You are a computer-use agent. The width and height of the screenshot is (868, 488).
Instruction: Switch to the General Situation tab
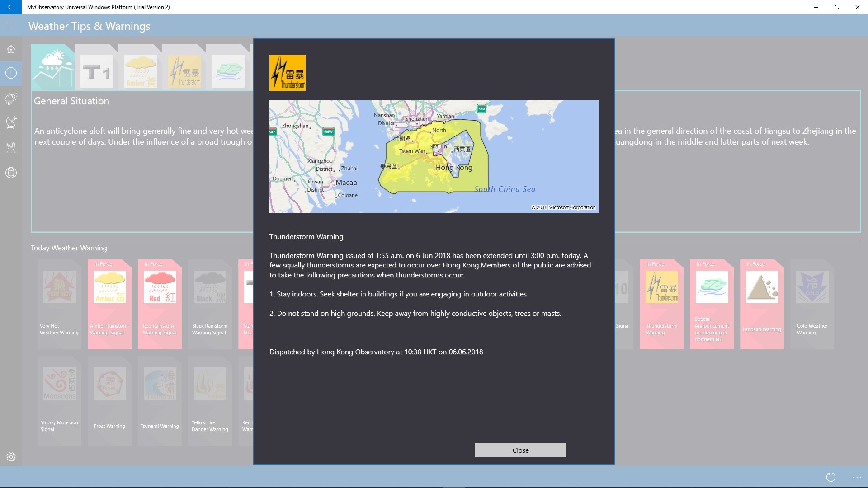[x=53, y=68]
